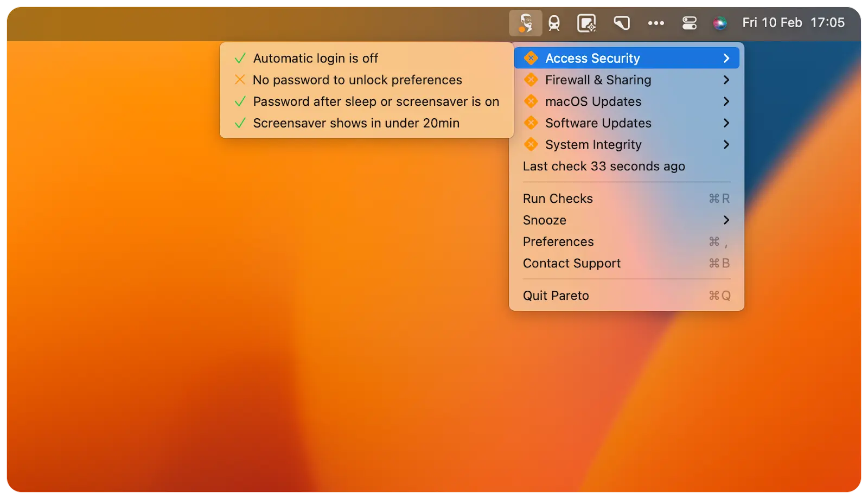This screenshot has width=868, height=499.
Task: Click the flag-shaped menu bar icon
Action: tap(621, 23)
